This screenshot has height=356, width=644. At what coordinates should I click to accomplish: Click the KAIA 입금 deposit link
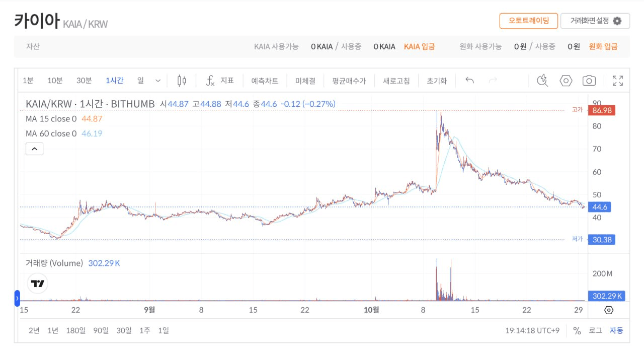420,46
